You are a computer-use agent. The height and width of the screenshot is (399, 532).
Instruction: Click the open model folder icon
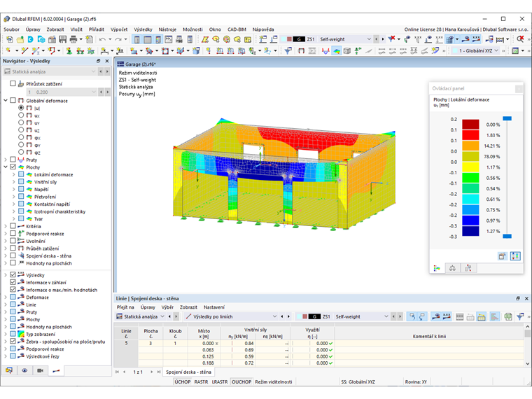point(20,39)
